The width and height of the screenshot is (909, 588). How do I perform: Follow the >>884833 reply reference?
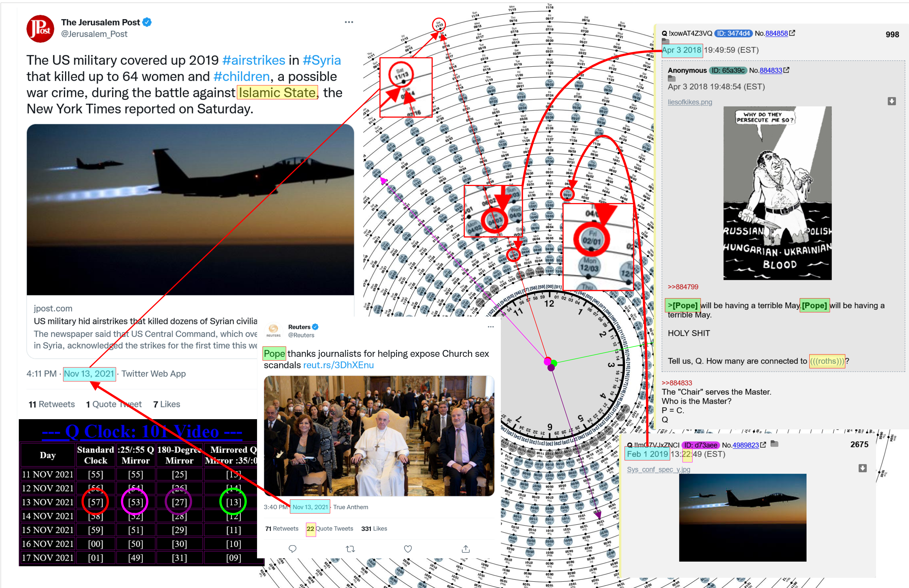coord(677,383)
